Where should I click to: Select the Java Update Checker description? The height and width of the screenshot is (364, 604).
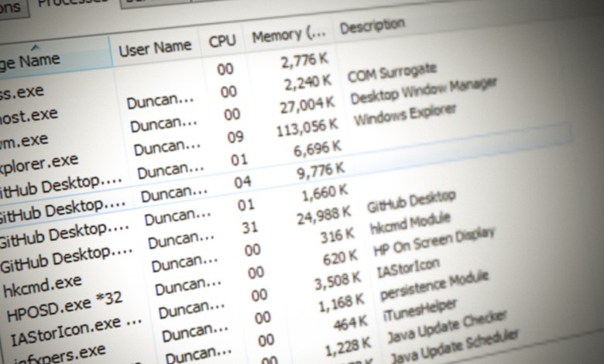point(447,327)
